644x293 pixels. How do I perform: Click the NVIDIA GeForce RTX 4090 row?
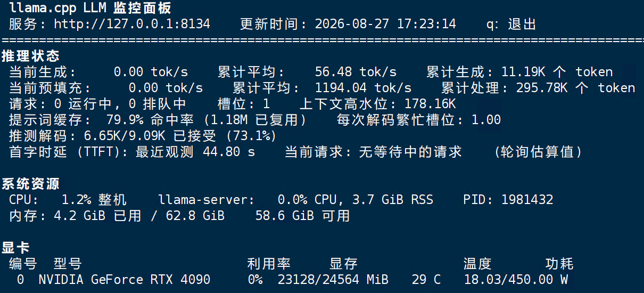tap(292, 280)
